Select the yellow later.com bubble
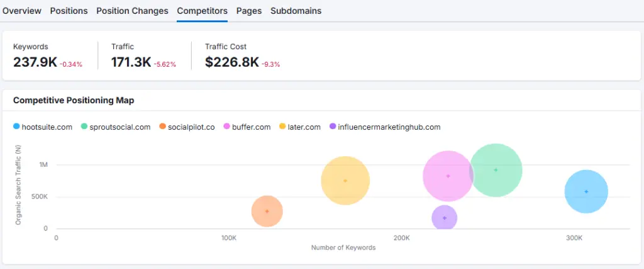 click(345, 181)
